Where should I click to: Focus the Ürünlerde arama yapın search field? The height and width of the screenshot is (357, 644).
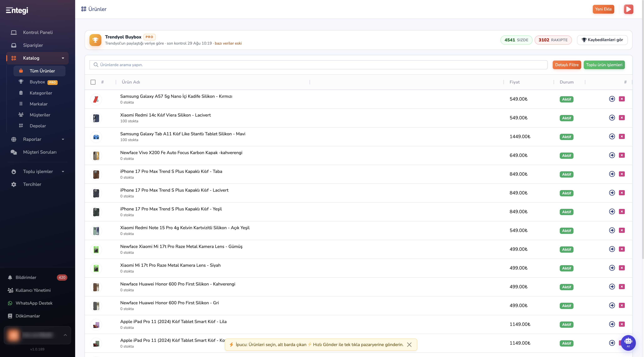pyautogui.click(x=319, y=65)
